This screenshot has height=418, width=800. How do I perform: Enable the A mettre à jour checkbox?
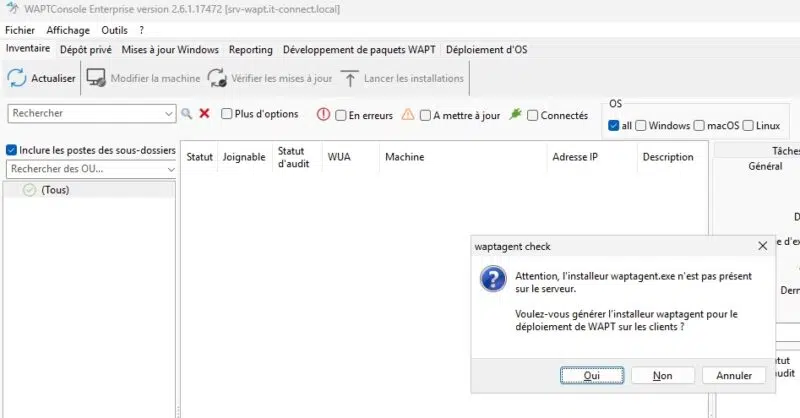click(425, 115)
